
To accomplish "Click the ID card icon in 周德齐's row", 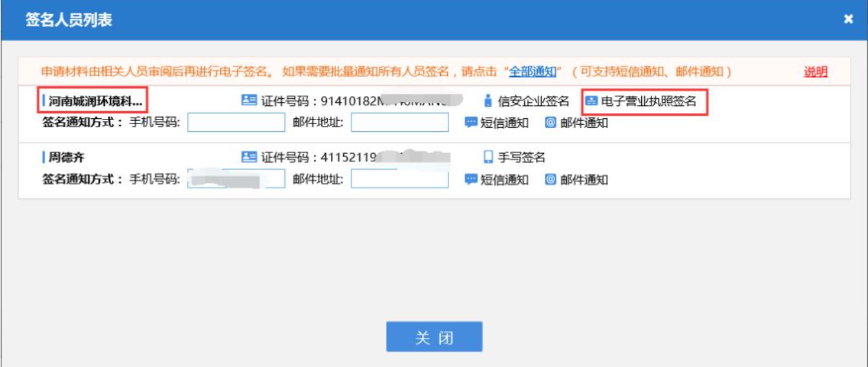I will (249, 157).
